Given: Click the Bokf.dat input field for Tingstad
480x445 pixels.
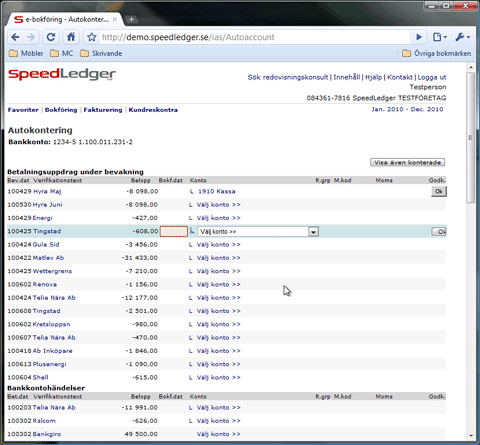Looking at the screenshot, I should (174, 231).
